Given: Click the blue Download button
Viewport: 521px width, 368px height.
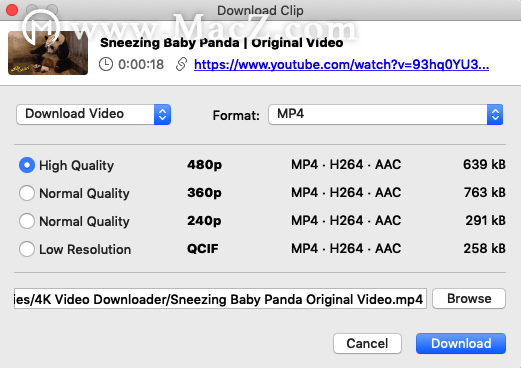Looking at the screenshot, I should tap(461, 343).
